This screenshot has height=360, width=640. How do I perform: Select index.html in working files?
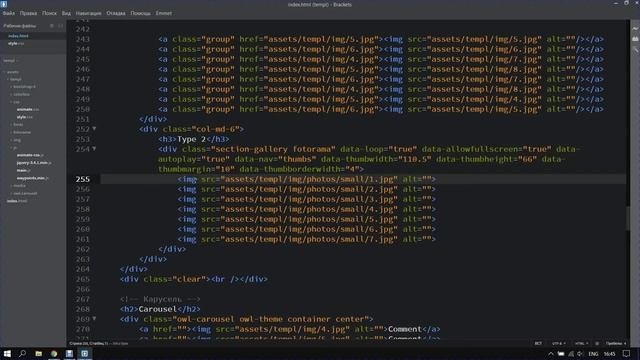click(18, 36)
